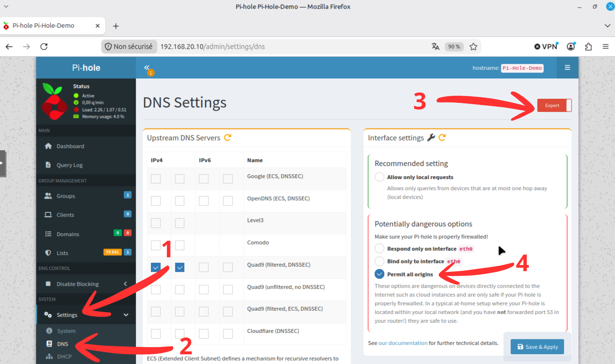615x364 pixels.
Task: Click Save & Apply button
Action: [537, 347]
